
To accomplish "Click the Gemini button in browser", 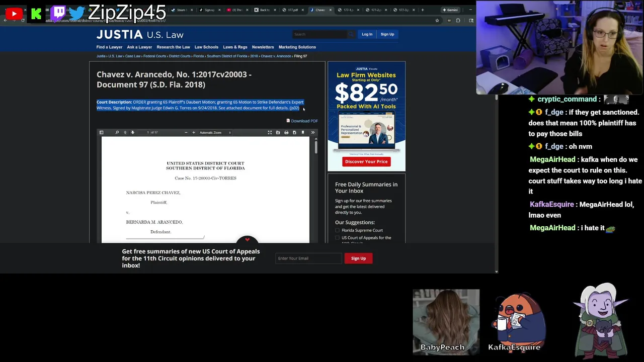I will [450, 10].
